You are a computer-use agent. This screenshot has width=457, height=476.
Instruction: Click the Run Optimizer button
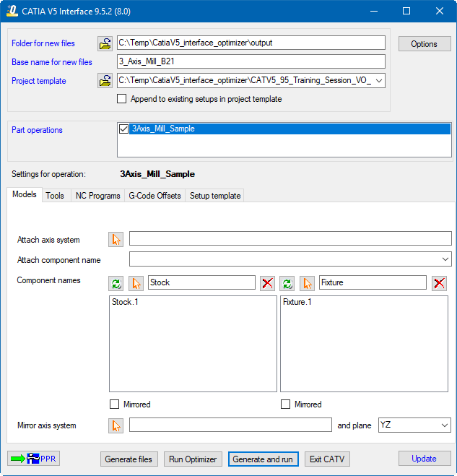click(193, 459)
